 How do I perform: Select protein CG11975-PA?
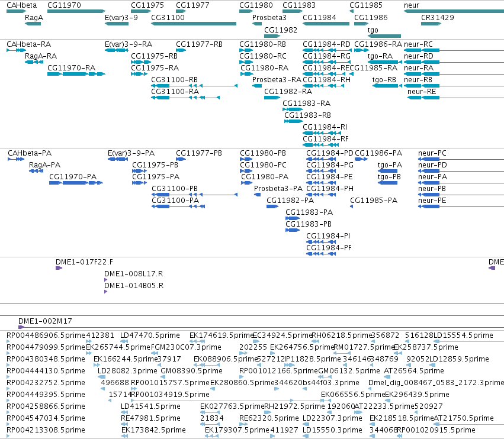(x=156, y=177)
